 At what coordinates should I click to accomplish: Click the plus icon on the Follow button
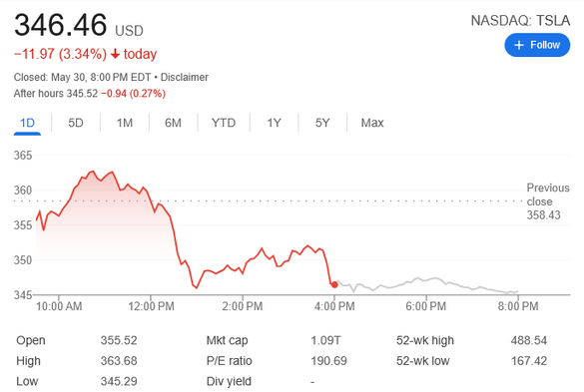pos(519,45)
